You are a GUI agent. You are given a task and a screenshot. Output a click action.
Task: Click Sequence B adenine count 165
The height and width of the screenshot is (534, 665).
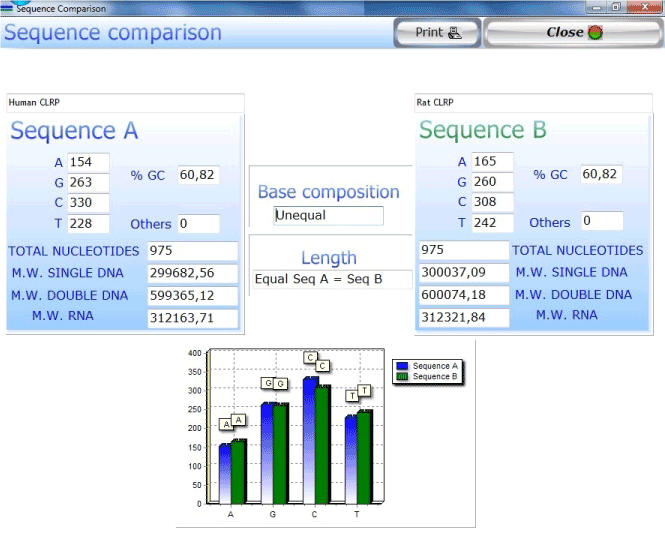492,162
